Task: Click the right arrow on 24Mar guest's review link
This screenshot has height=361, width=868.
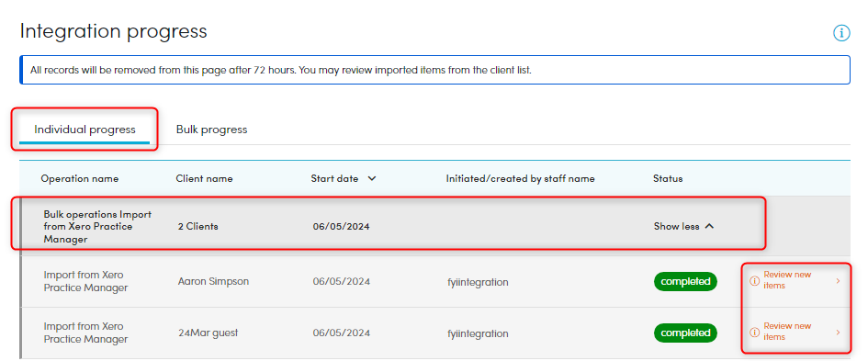Action: (838, 333)
